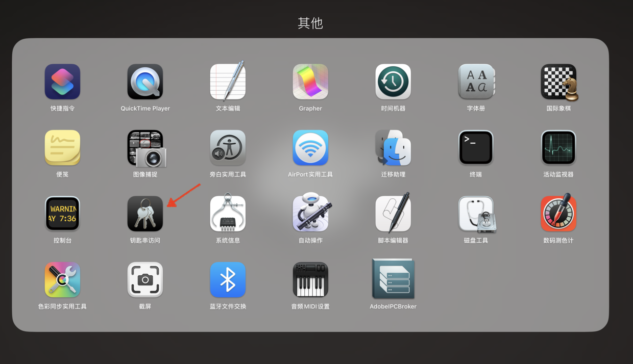Open Audio MIDI Setup (音频MIDI设置)

click(310, 280)
